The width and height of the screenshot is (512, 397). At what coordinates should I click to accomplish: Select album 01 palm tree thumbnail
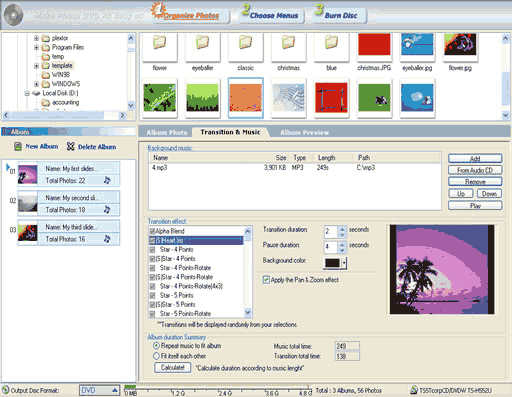coord(27,174)
